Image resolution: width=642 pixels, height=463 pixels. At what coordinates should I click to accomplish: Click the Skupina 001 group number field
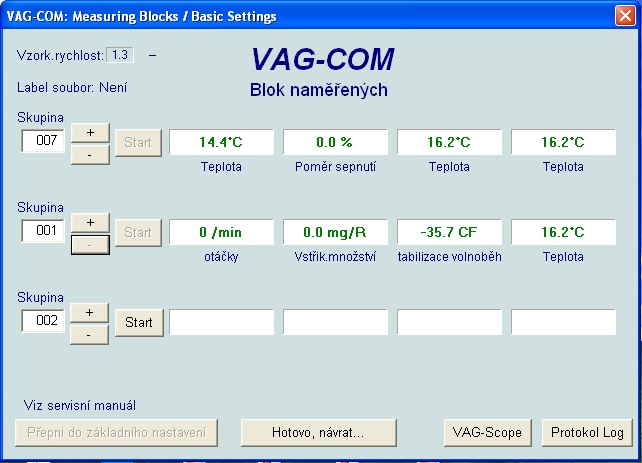pyautogui.click(x=43, y=231)
